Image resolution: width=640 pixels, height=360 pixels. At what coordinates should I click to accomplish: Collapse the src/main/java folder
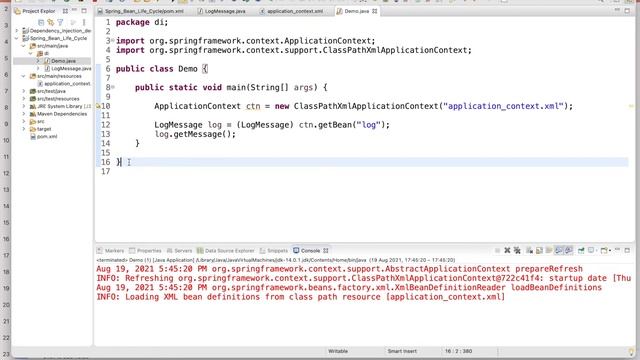(x=24, y=46)
